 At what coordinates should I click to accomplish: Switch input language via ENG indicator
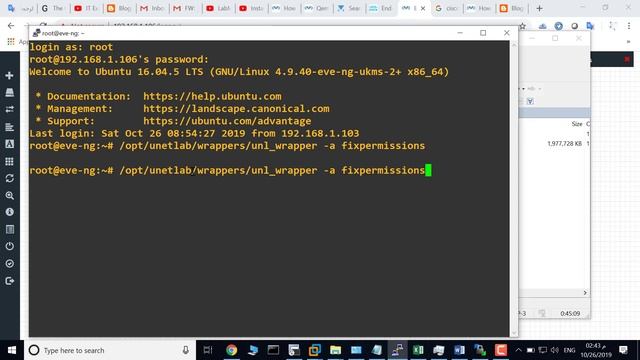click(569, 350)
